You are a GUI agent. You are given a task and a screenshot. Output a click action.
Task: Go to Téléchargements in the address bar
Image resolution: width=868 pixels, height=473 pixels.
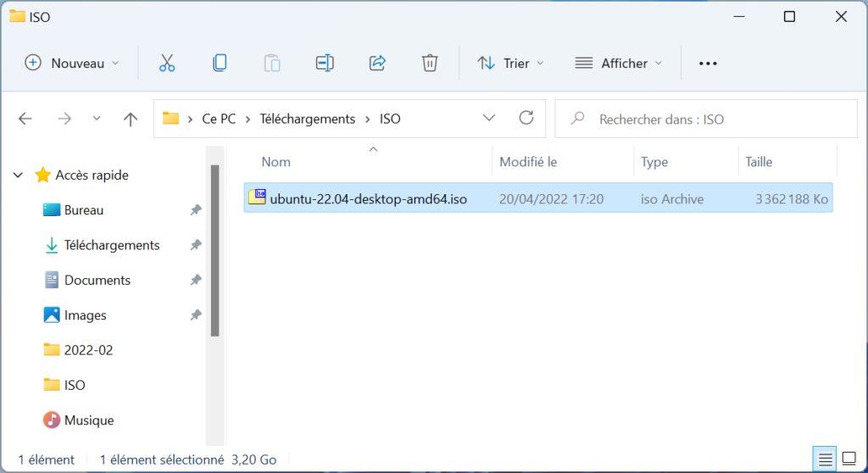(308, 119)
